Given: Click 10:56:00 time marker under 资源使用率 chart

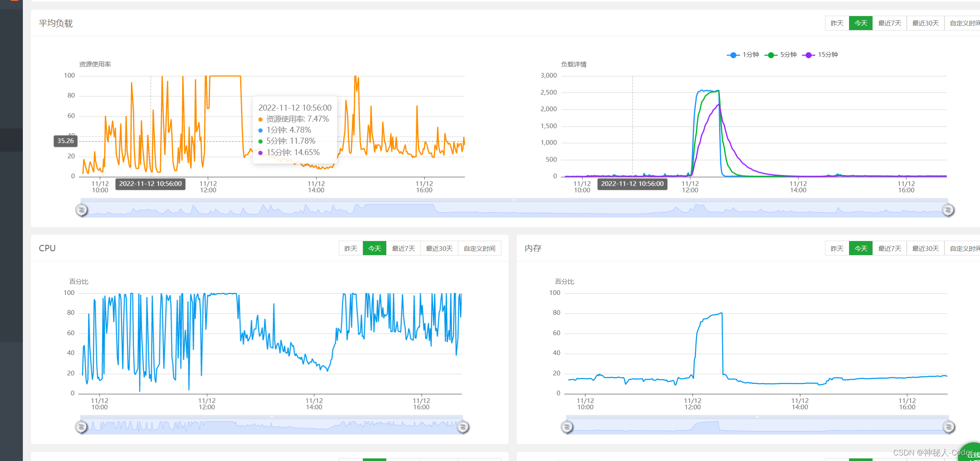Looking at the screenshot, I should [150, 184].
